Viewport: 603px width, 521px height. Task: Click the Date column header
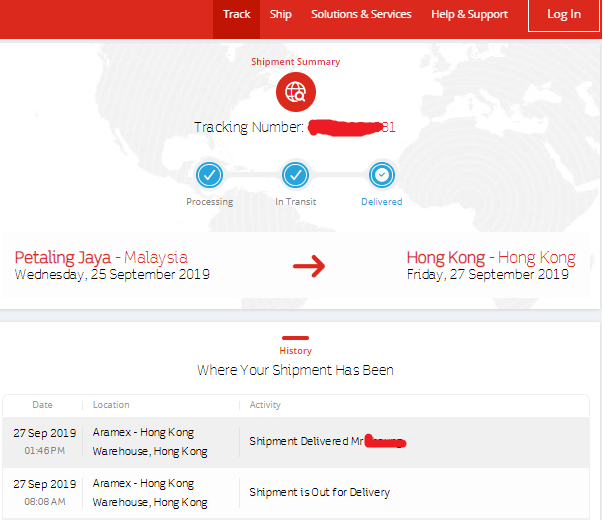(x=42, y=405)
